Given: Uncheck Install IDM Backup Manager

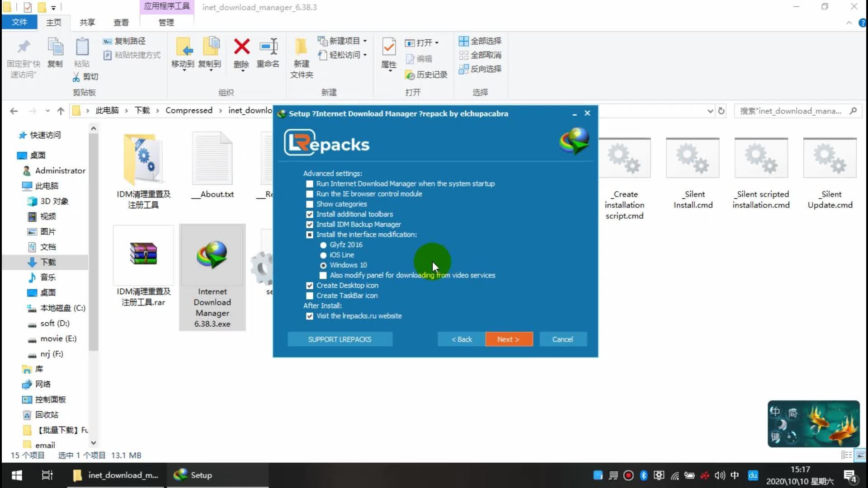Looking at the screenshot, I should [x=310, y=225].
